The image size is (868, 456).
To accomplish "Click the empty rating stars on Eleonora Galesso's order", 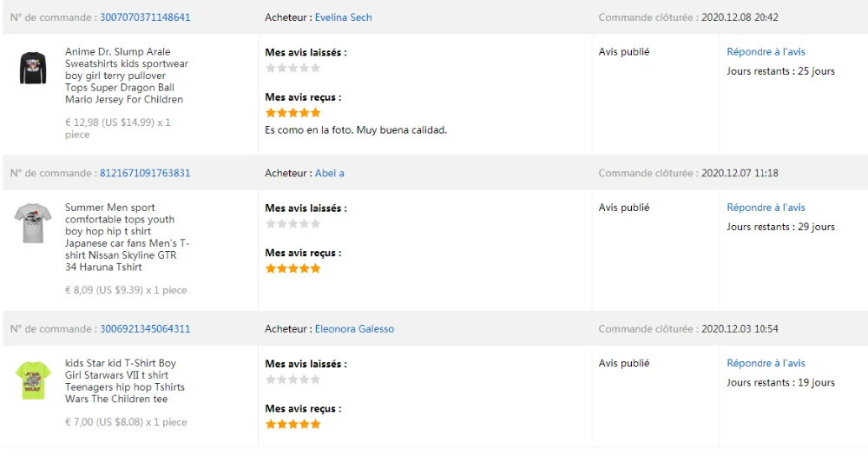I will pyautogui.click(x=293, y=380).
